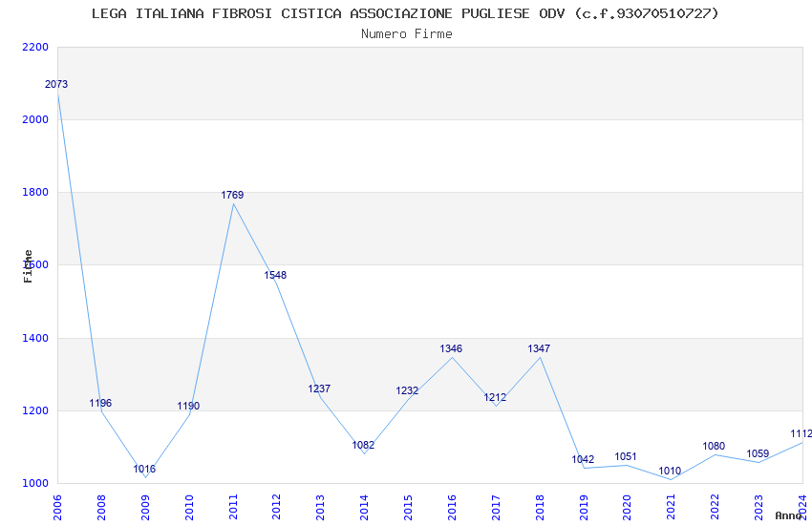This screenshot has height=525, width=812.
Task: Click the 1800 y-axis tick label
Action: click(x=35, y=192)
